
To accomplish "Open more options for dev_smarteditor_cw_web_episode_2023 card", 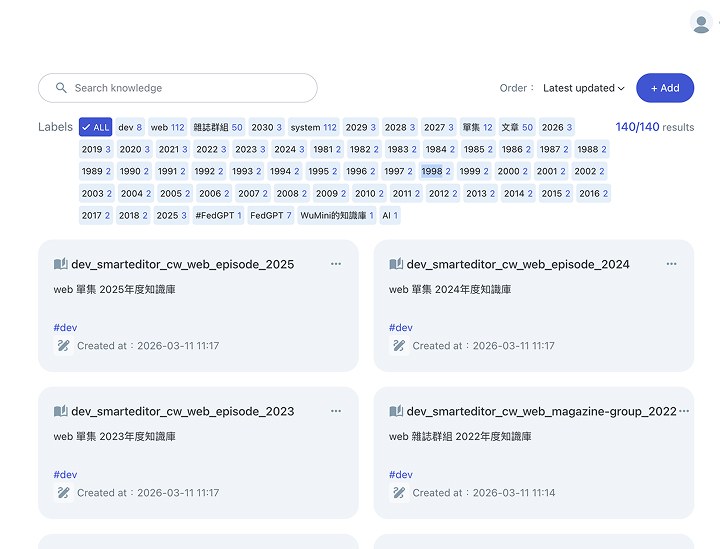I will [x=336, y=411].
